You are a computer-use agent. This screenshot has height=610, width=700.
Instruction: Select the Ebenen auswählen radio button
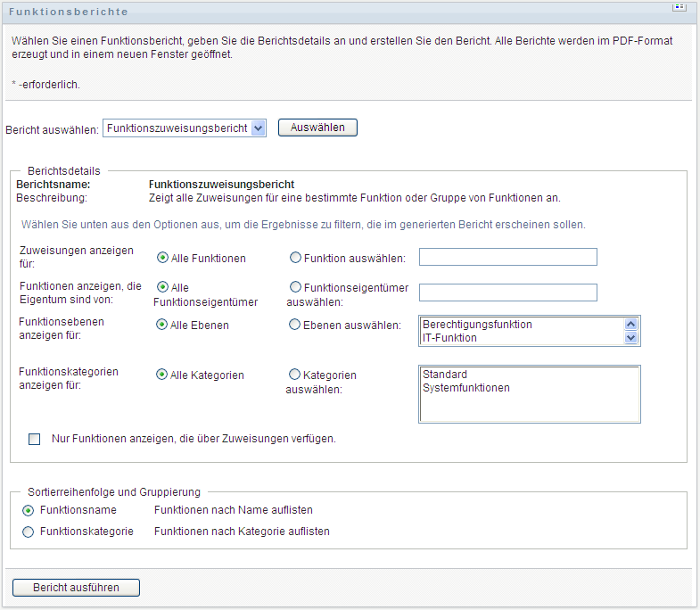point(294,325)
